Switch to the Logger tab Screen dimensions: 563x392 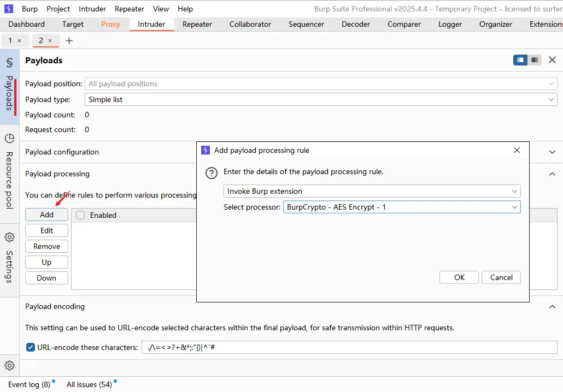(450, 24)
